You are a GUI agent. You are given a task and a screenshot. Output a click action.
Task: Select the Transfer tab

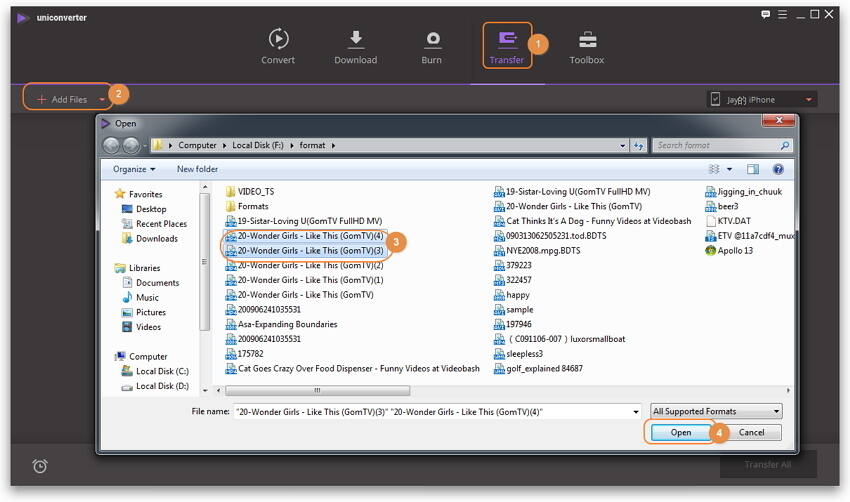click(x=507, y=46)
